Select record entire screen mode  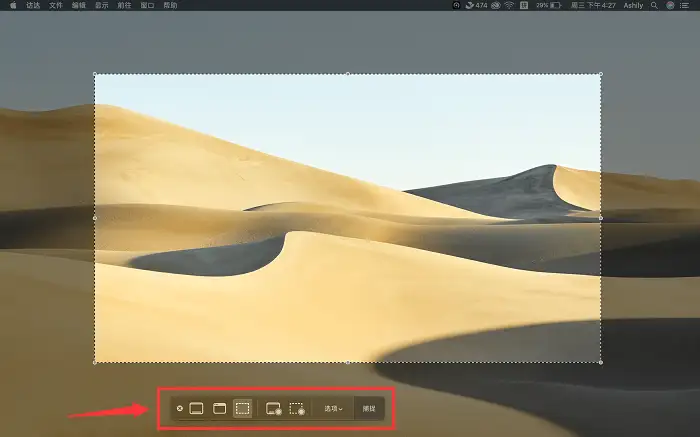tap(273, 408)
